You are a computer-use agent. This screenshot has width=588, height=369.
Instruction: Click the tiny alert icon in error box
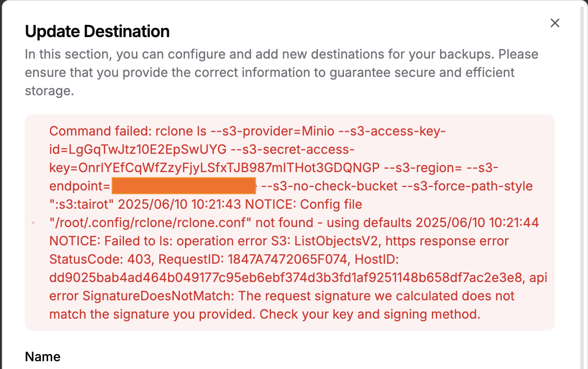click(x=33, y=223)
